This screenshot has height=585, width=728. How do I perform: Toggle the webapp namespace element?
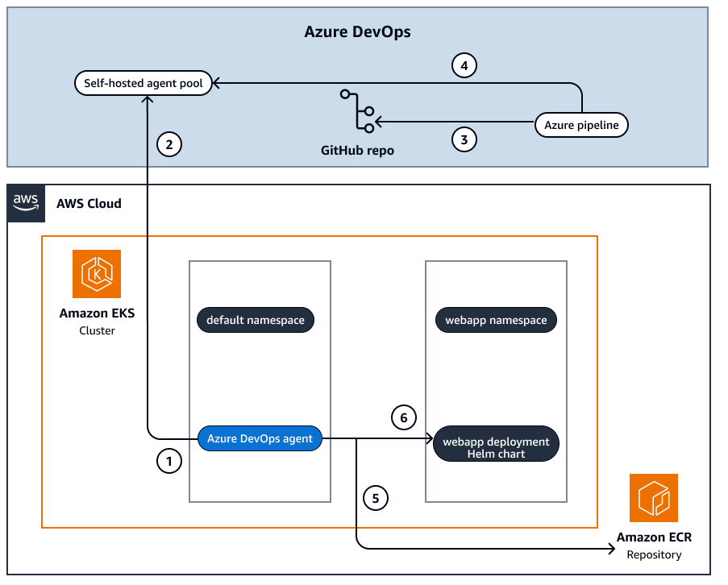pos(496,320)
